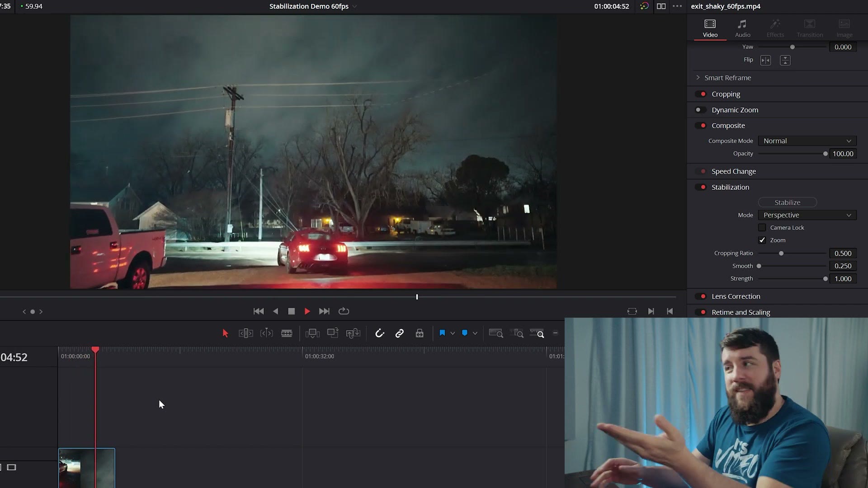Toggle the Cropping section enable switch
Screen dimensions: 868x488
click(701, 94)
